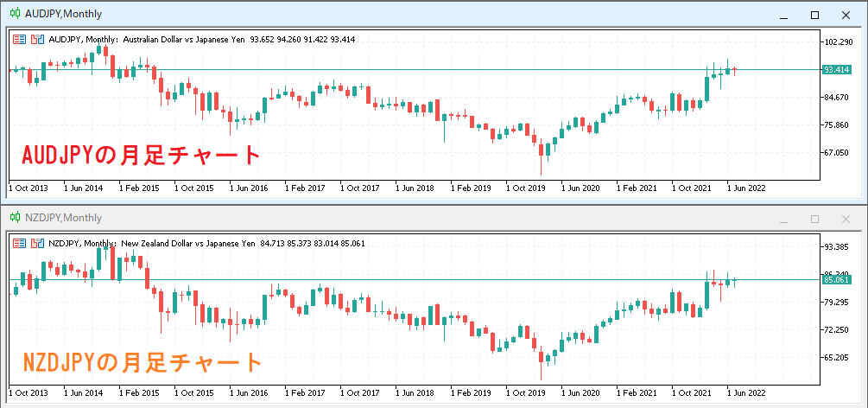The width and height of the screenshot is (868, 408).
Task: Click the 'New Zealand Dollar vs Japanese Yen' header
Action: 188,244
